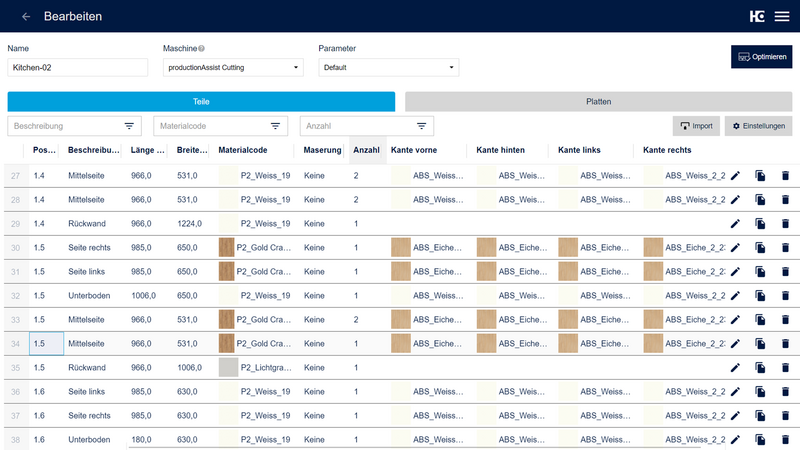Click the Gold Craft material swatch in row 30
The height and width of the screenshot is (450, 800).
(x=227, y=247)
